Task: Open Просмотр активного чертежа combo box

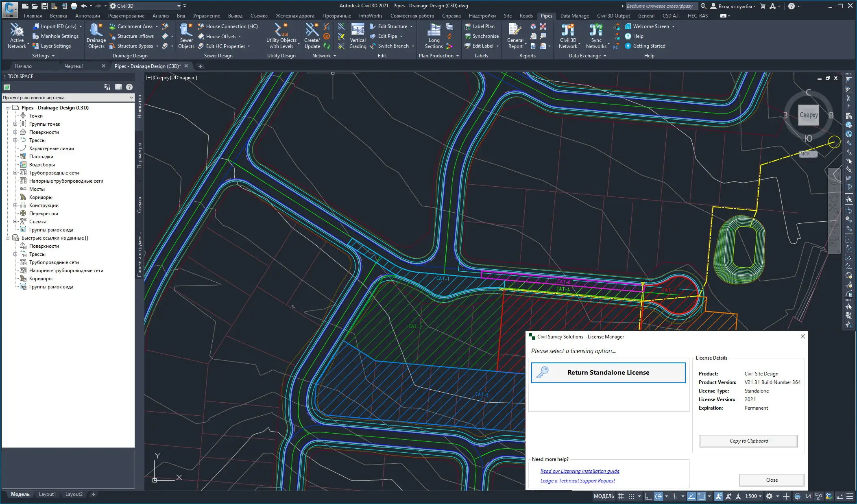Action: tap(68, 98)
